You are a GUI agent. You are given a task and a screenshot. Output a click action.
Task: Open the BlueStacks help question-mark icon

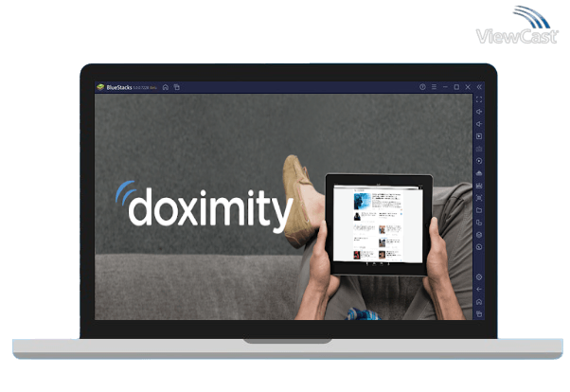[422, 87]
